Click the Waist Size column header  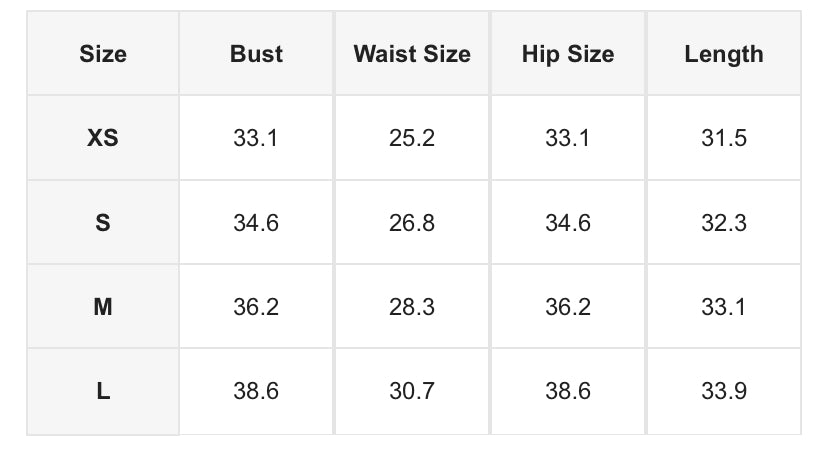click(412, 54)
